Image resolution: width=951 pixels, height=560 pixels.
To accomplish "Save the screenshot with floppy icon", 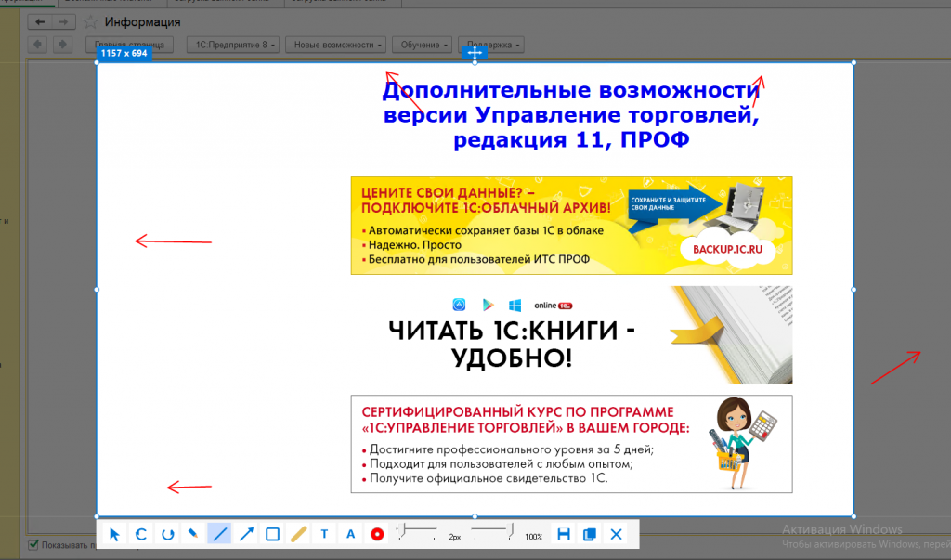I will (564, 535).
